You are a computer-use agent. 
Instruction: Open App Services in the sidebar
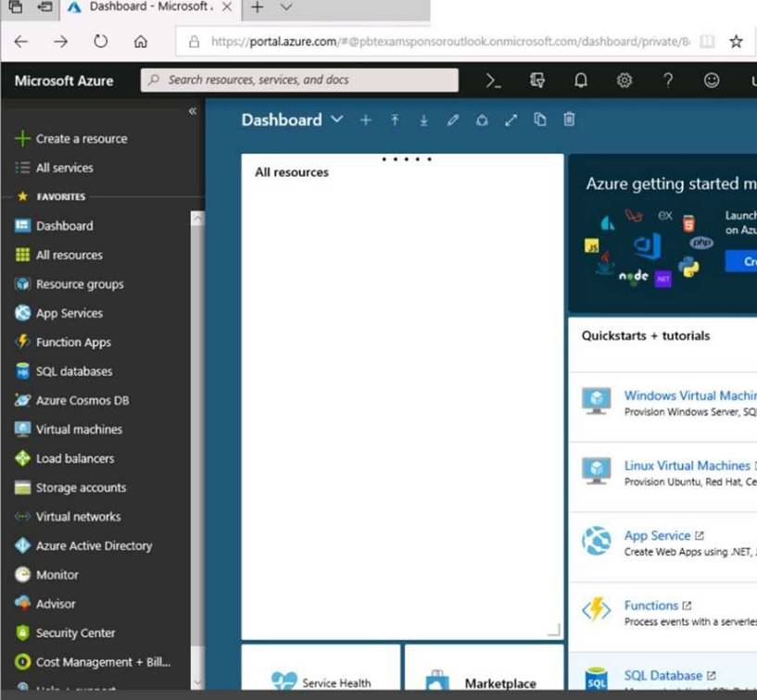[59, 313]
